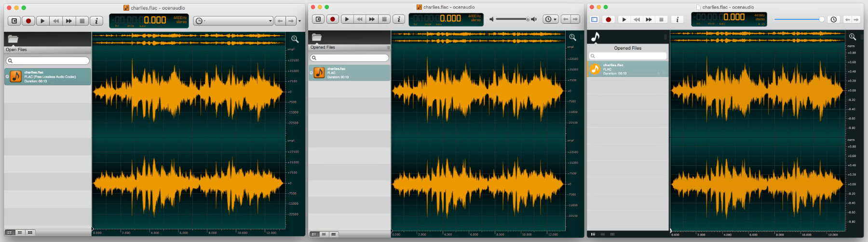Open clock history dropdown in middle window

[550, 19]
